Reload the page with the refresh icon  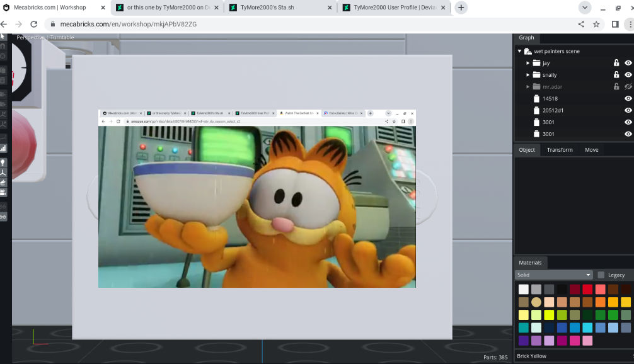(x=34, y=24)
